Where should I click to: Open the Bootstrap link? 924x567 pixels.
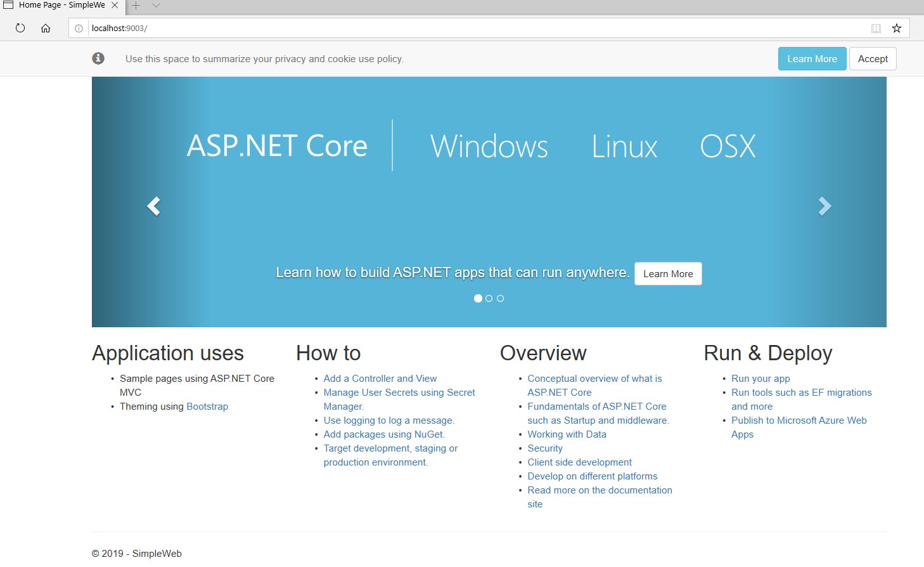click(x=207, y=407)
